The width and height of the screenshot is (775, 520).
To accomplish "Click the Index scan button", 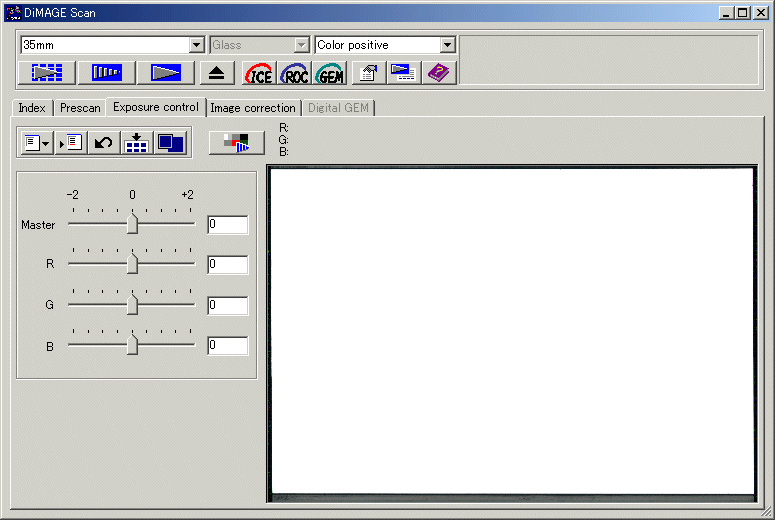I will pos(46,73).
